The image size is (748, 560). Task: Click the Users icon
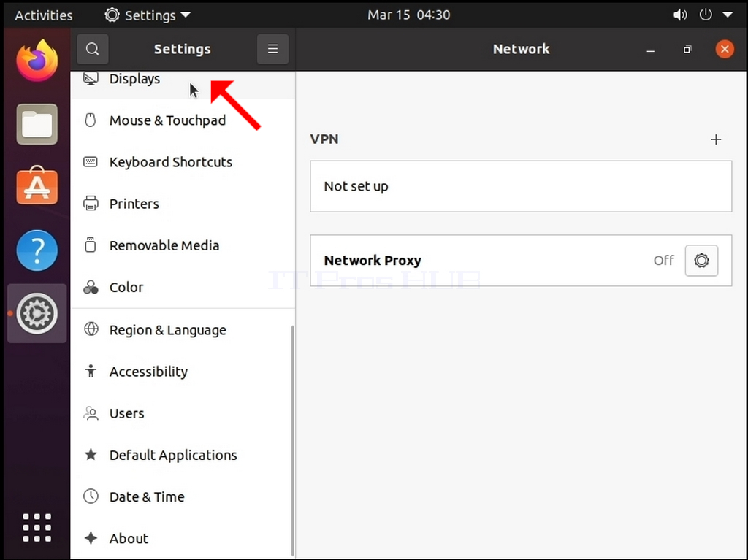(x=91, y=413)
